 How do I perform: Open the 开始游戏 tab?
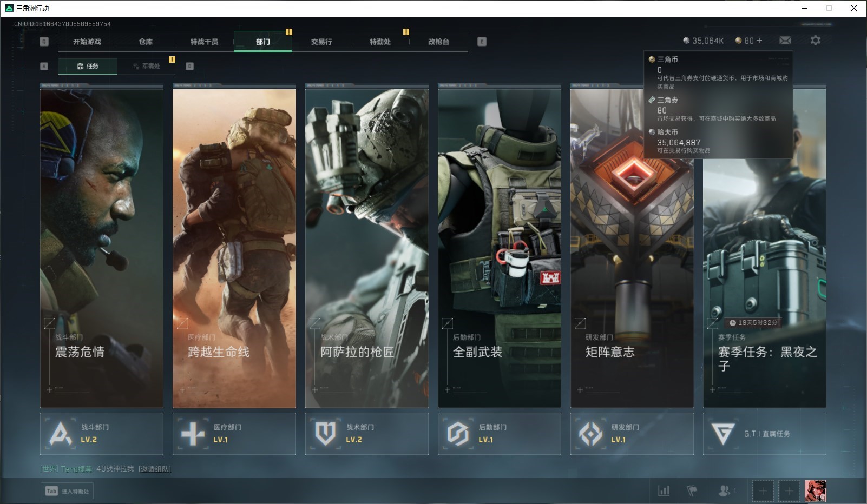pos(87,42)
